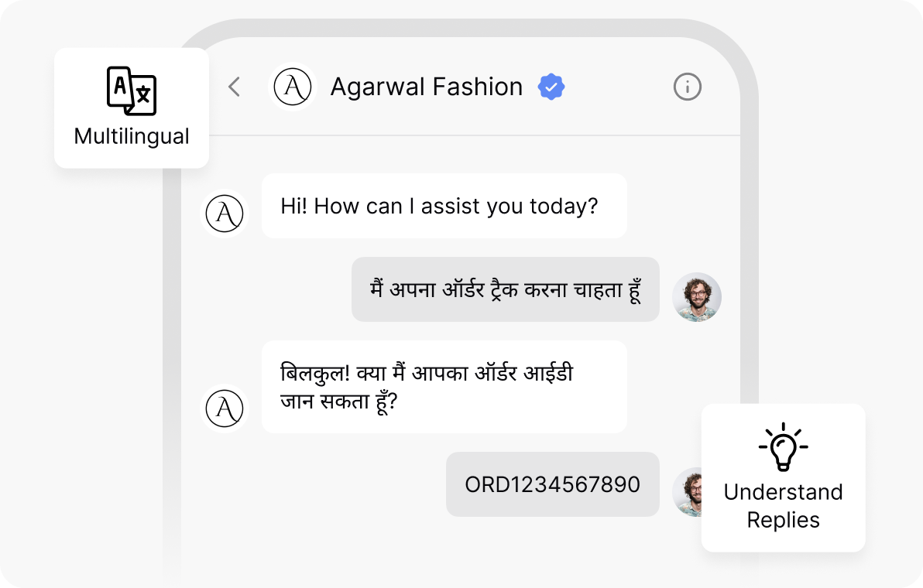Click the ORD1234567890 message bubble

pos(552,484)
